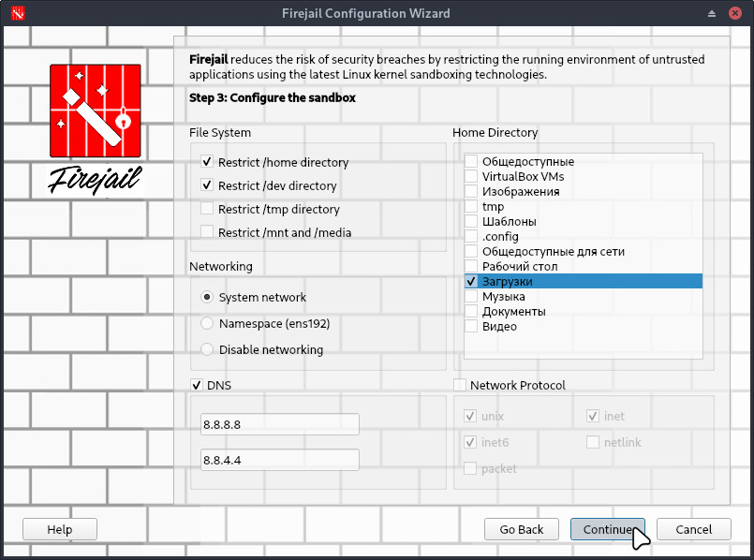The height and width of the screenshot is (560, 754).
Task: Enable Restrict /tmp directory
Action: 207,209
